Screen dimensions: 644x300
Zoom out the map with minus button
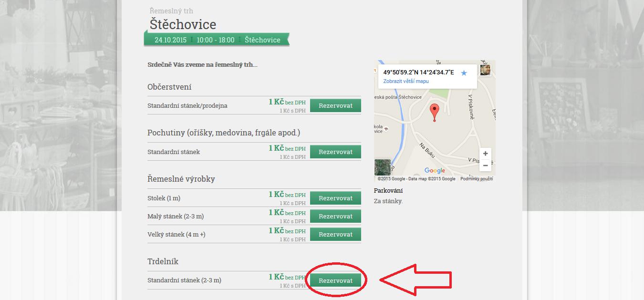[485, 166]
